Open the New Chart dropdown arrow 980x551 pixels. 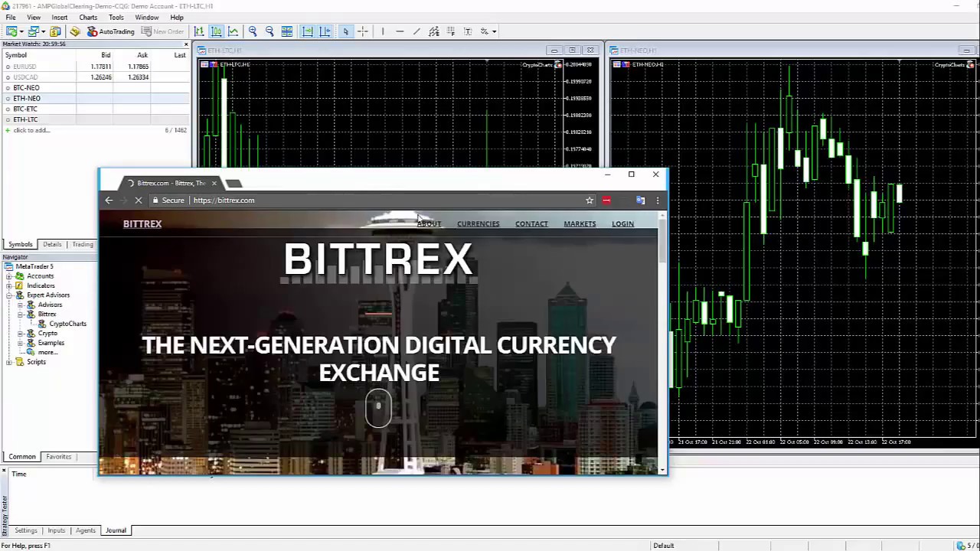[x=21, y=31]
